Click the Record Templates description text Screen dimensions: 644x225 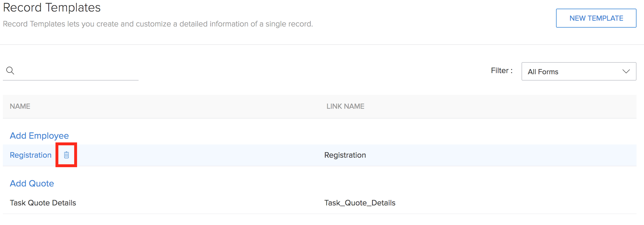point(158,24)
